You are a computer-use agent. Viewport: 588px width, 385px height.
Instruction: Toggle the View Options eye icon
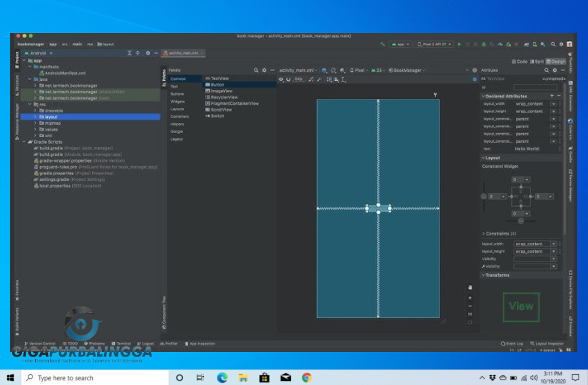click(x=280, y=79)
